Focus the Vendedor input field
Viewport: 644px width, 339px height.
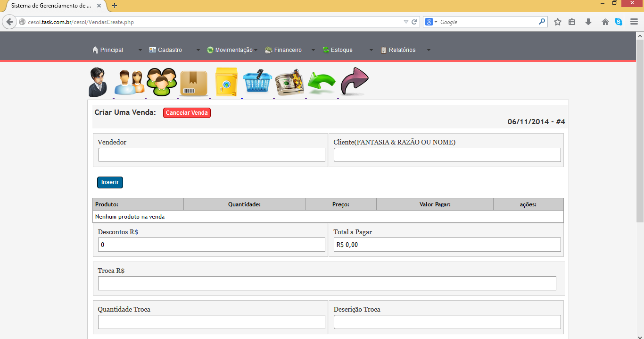(211, 155)
